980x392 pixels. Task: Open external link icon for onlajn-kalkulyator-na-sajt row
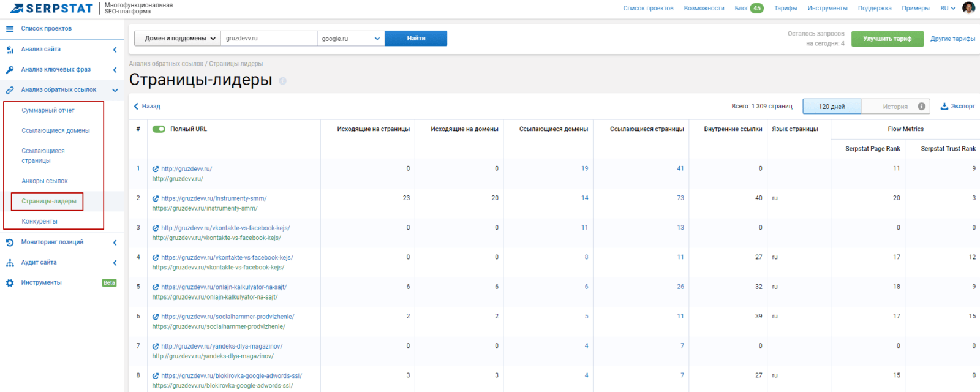pyautogui.click(x=156, y=287)
